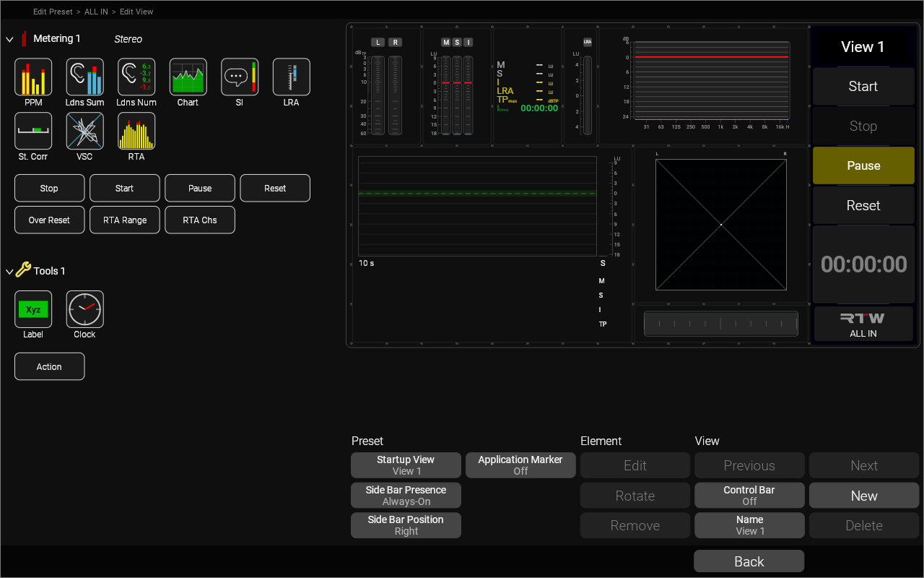Click Edit Preset in the breadcrumb
This screenshot has height=578, width=924.
coord(53,12)
